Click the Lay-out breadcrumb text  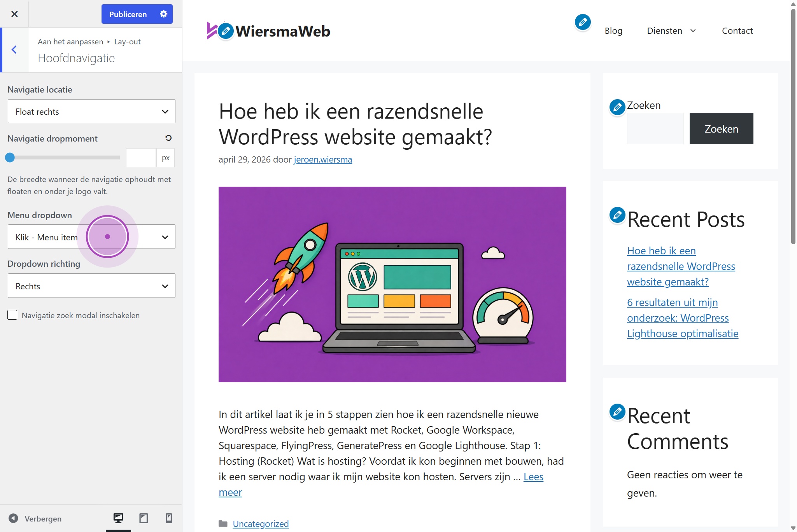[x=127, y=42]
